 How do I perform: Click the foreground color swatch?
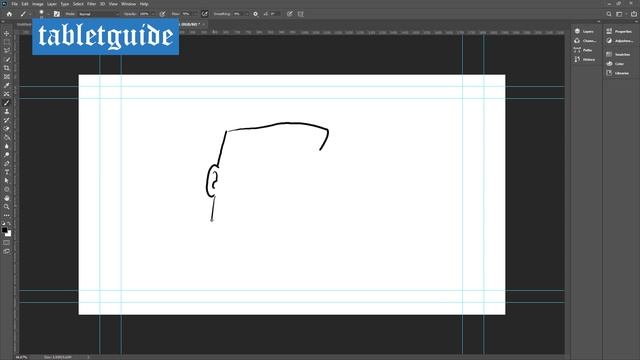tap(4, 230)
